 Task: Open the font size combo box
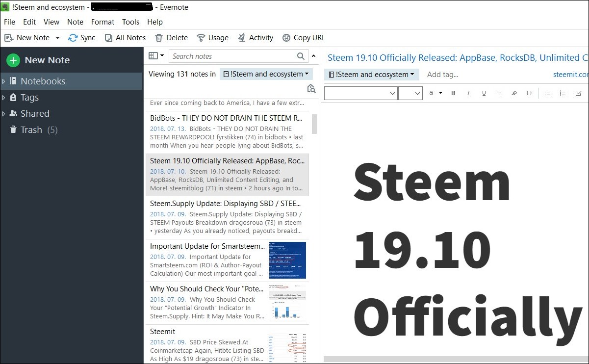[410, 93]
